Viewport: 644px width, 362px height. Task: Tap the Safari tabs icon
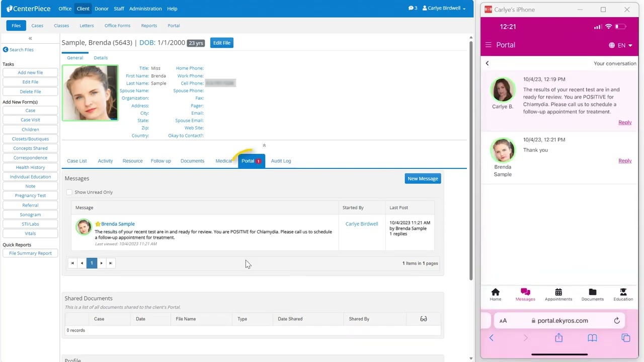pos(626,338)
